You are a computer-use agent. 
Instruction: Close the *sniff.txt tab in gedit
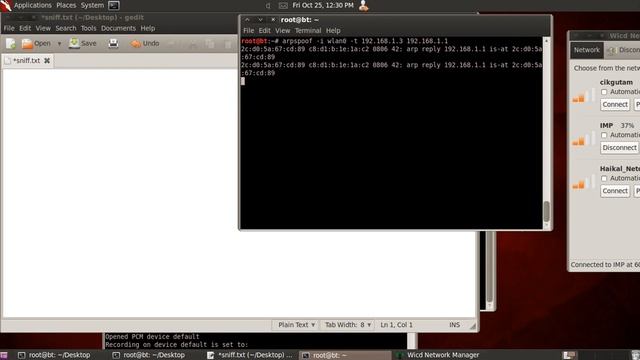(47, 60)
